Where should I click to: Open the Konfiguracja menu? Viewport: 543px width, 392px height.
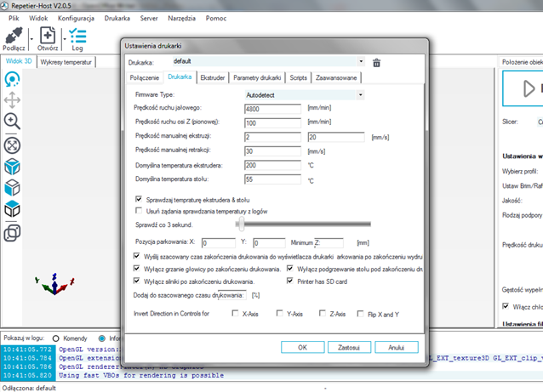76,19
